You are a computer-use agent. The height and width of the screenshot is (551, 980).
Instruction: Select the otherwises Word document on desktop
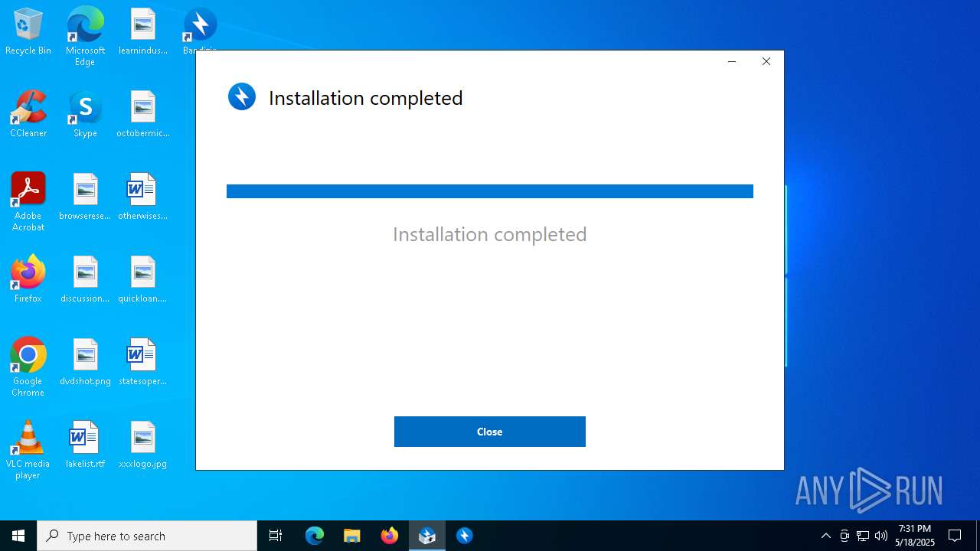(x=143, y=197)
